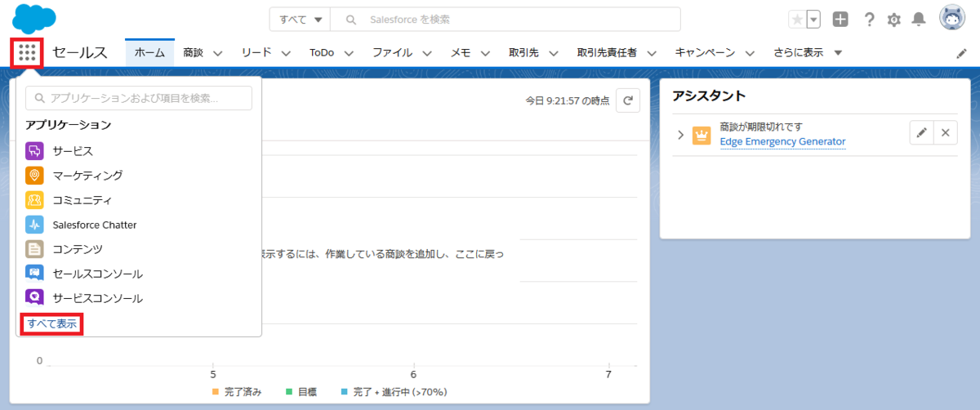Click the アシスタント panel heading
This screenshot has height=410, width=980.
coord(709,96)
